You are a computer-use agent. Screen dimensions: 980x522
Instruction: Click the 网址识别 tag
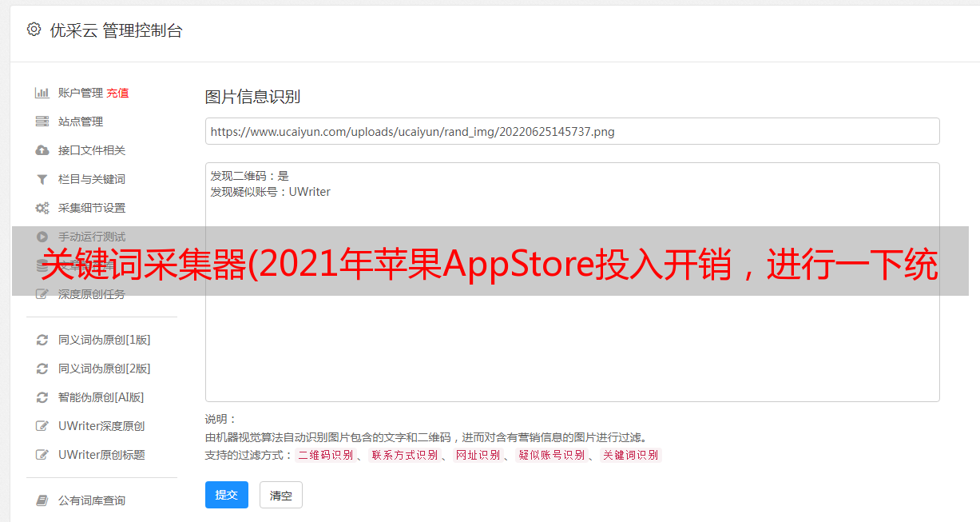(x=478, y=455)
